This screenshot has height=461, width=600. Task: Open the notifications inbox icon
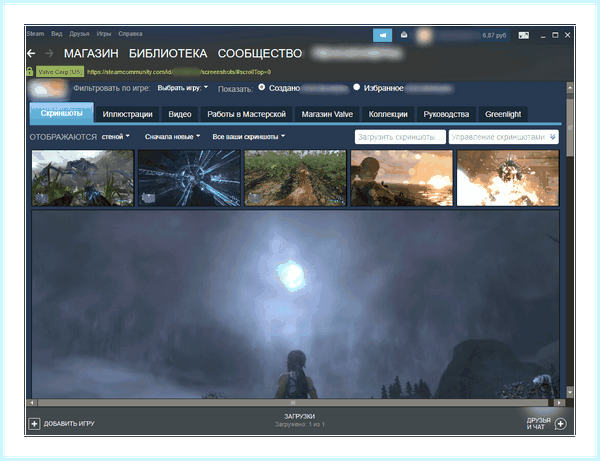pyautogui.click(x=404, y=35)
